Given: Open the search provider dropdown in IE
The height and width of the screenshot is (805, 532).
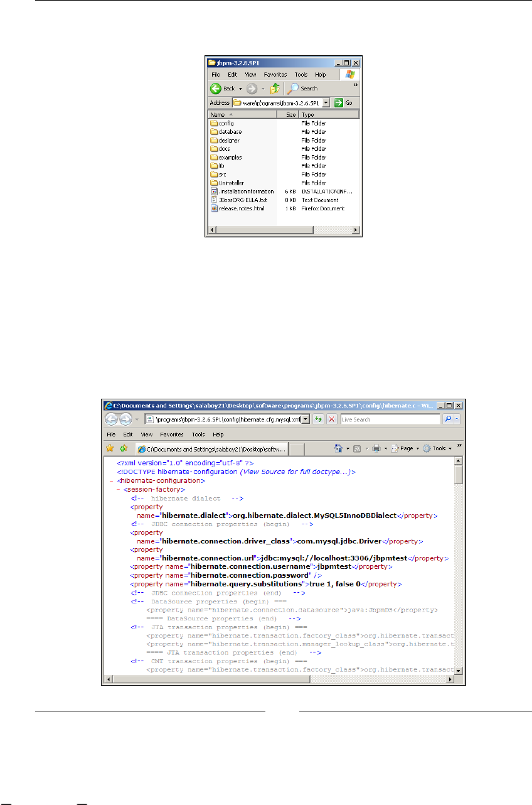Looking at the screenshot, I should (x=458, y=419).
